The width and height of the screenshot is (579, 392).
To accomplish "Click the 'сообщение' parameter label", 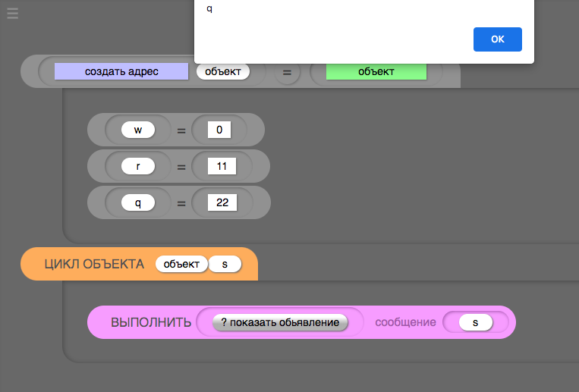I will tap(405, 322).
